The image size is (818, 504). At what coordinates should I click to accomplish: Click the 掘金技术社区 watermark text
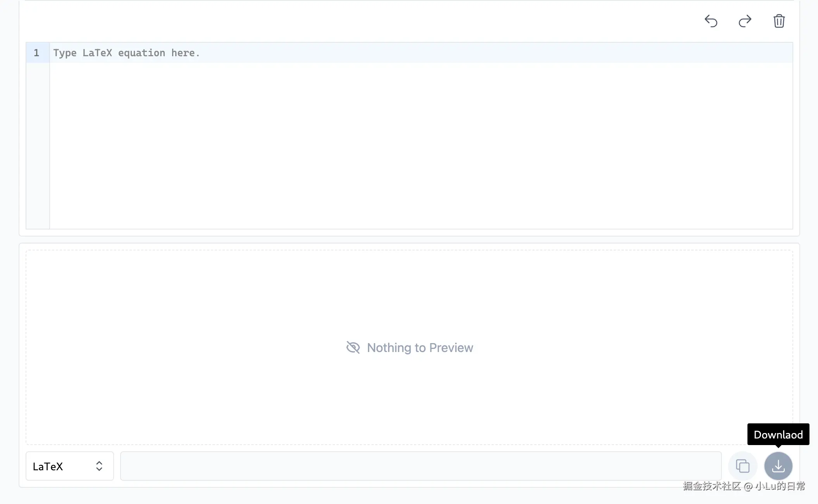[x=712, y=486]
